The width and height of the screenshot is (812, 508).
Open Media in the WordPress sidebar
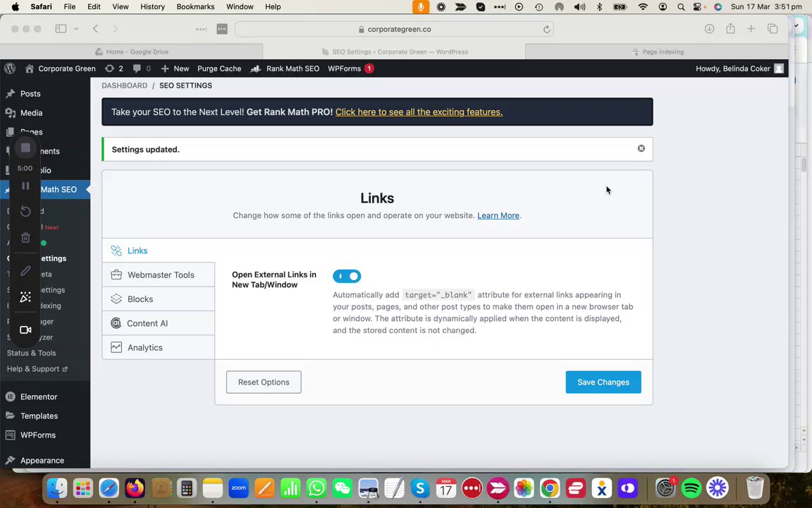tap(31, 113)
